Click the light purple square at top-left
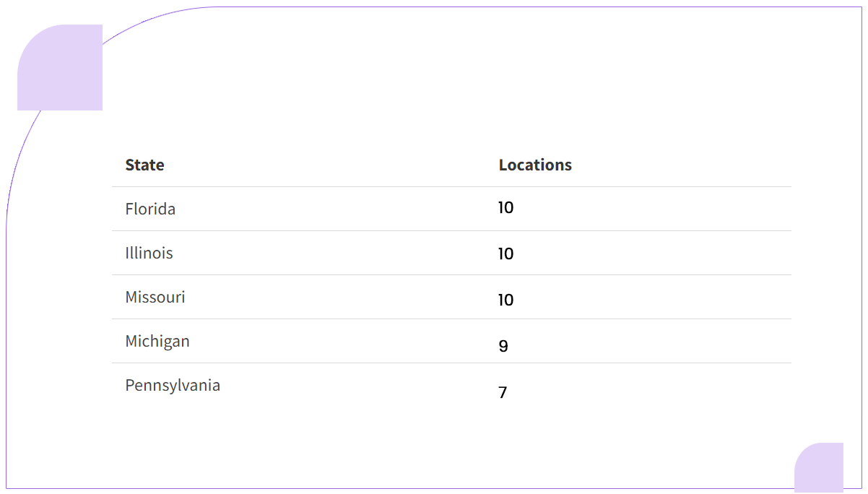The image size is (868, 494). click(x=60, y=67)
